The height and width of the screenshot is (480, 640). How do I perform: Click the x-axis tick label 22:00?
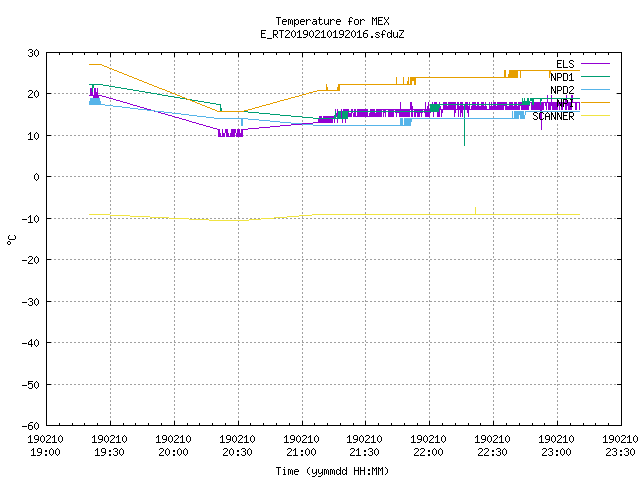(429, 452)
